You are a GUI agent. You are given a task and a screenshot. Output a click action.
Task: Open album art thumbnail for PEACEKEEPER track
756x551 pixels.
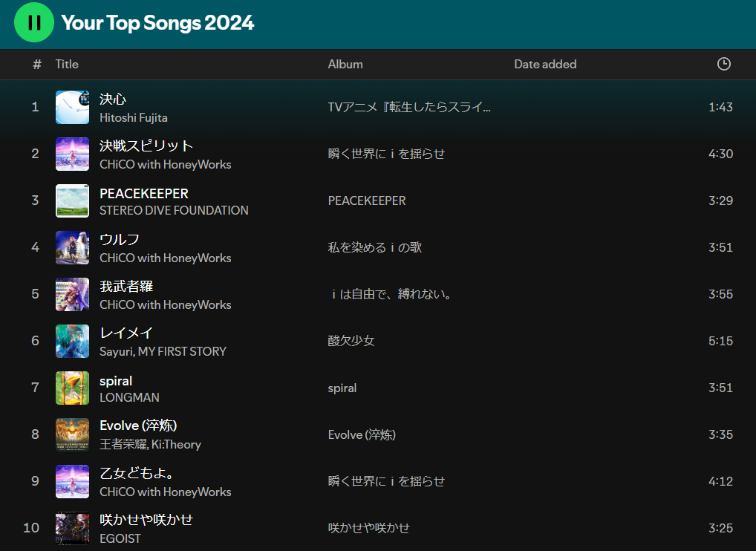point(72,200)
